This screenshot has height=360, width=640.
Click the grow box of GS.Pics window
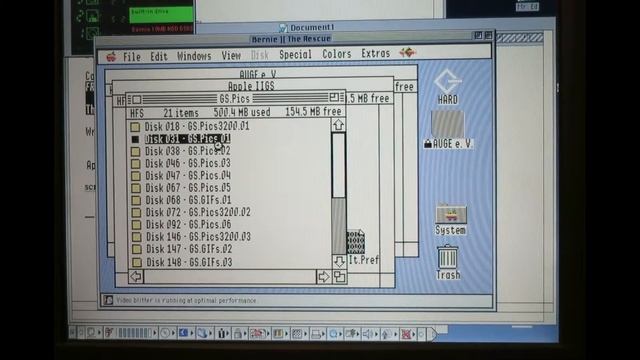pos(339,277)
